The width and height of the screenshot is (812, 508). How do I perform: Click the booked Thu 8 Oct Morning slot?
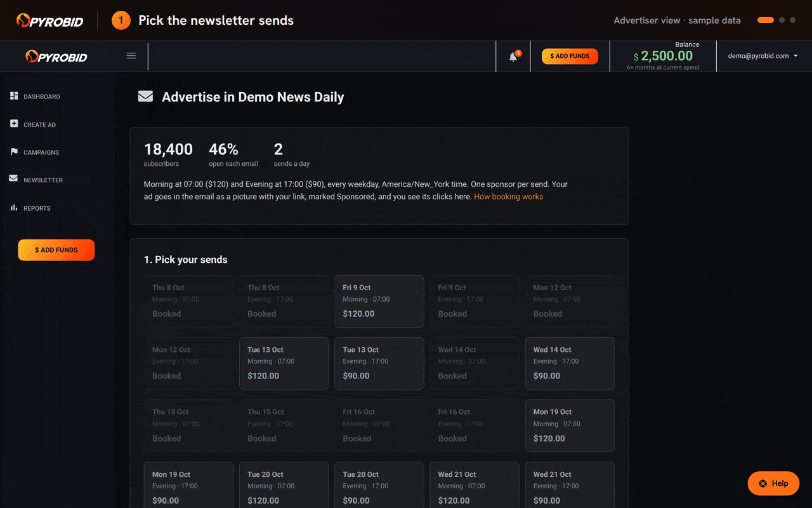click(188, 301)
